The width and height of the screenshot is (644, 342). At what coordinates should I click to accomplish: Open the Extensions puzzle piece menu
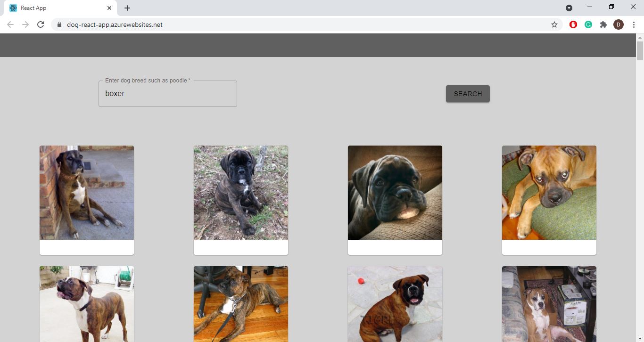coord(603,24)
